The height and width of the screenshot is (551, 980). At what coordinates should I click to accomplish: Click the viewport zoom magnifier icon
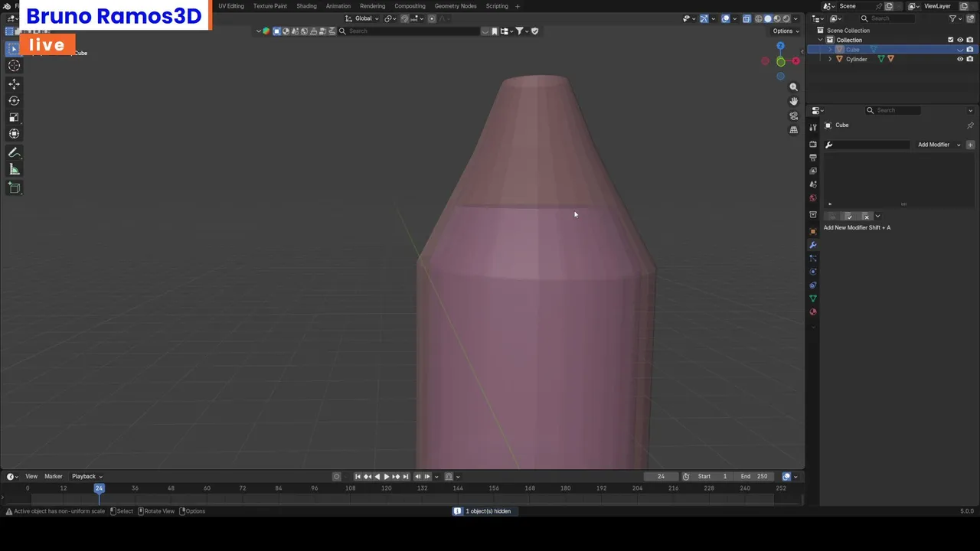pyautogui.click(x=793, y=87)
